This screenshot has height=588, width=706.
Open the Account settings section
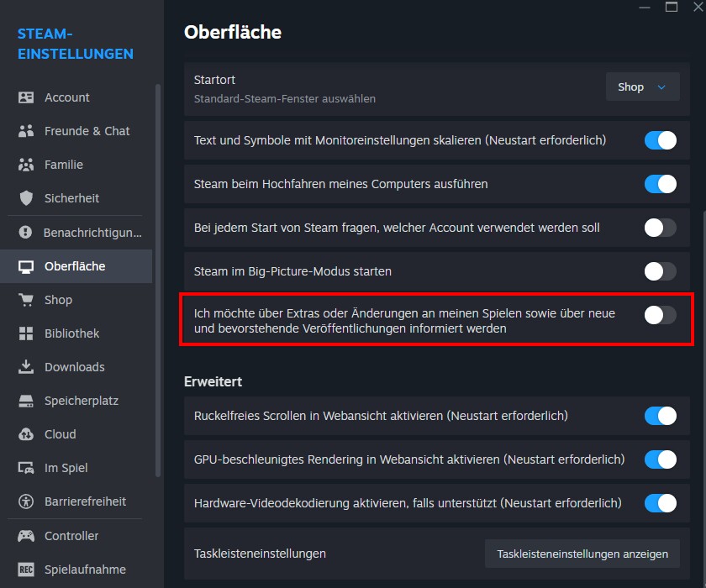click(66, 97)
